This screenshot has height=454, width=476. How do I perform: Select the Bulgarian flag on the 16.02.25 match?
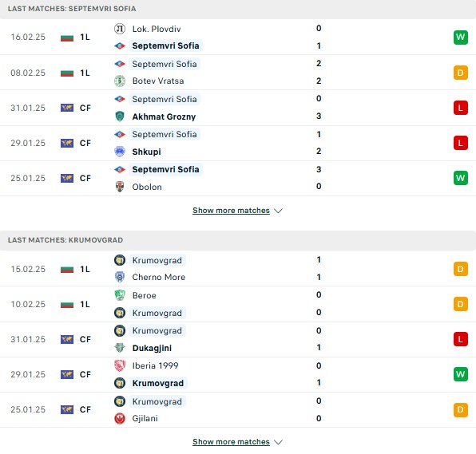pos(67,38)
